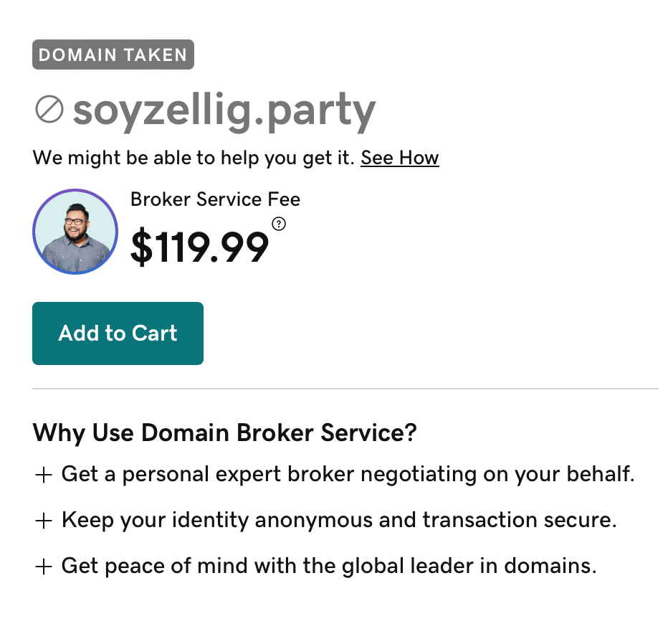Click the Why Use Domain Broker Service heading

(x=225, y=433)
